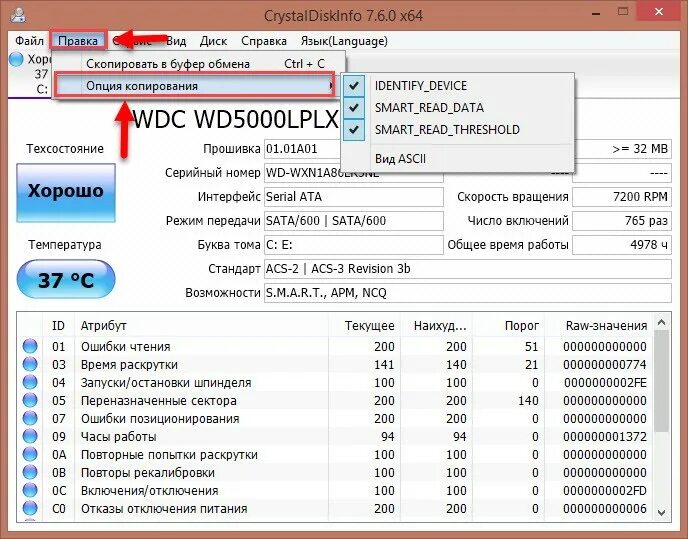Click status orb for Запуски/остановки шпинделя row

coord(30,382)
